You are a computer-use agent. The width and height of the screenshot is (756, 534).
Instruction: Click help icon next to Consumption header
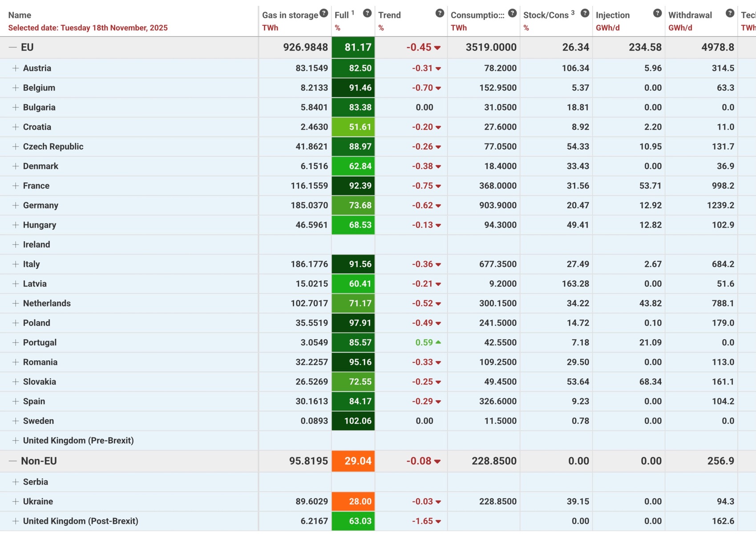click(512, 13)
